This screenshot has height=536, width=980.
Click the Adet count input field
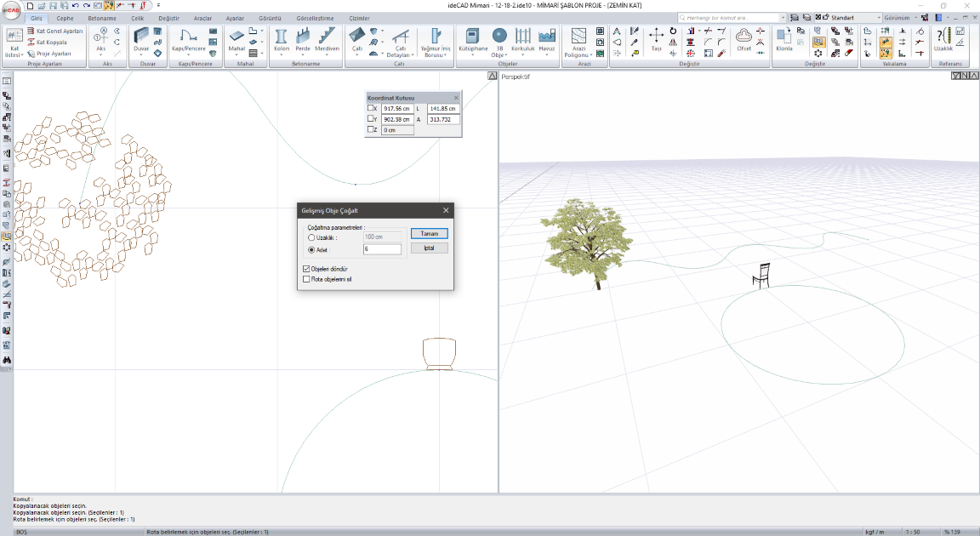(381, 249)
